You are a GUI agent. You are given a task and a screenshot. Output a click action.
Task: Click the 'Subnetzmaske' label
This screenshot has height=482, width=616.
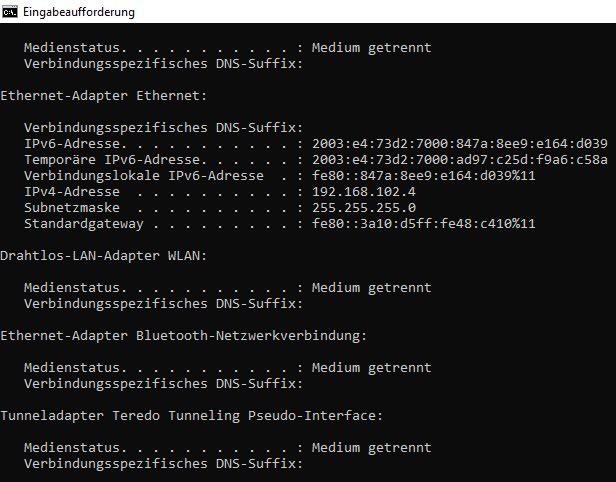pos(72,207)
